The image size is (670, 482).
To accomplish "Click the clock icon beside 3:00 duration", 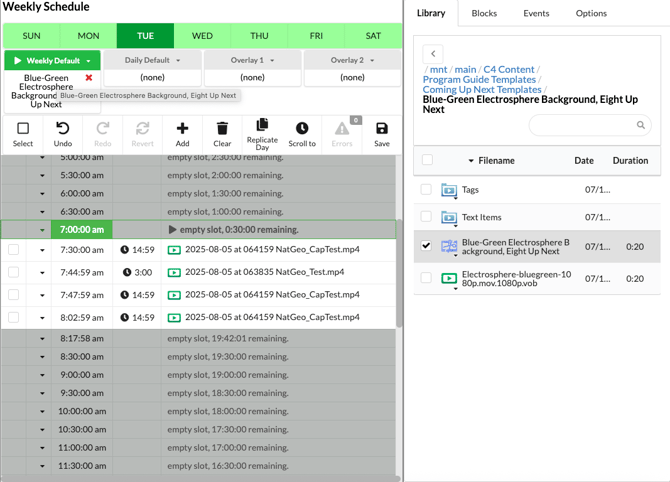I will click(127, 272).
